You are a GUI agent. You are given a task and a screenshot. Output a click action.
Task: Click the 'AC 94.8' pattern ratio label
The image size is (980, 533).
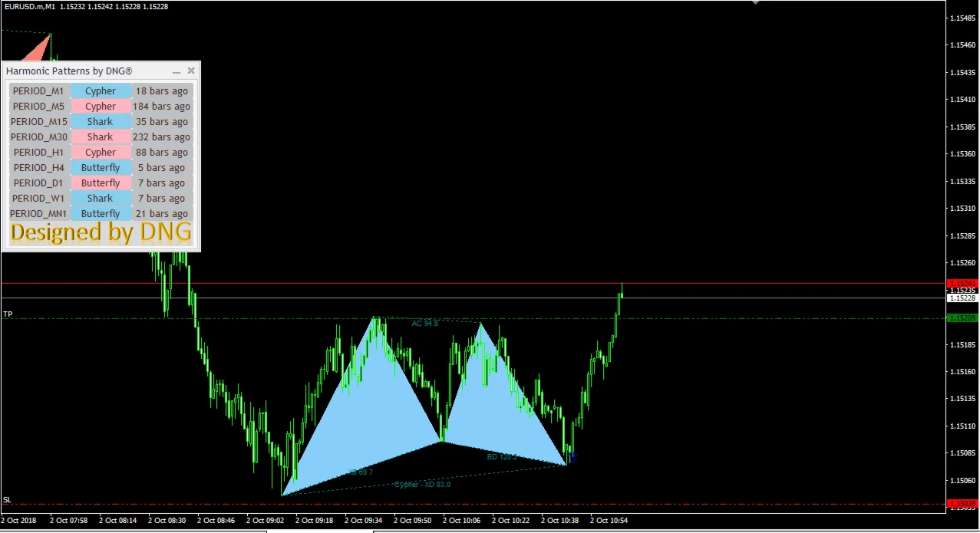pyautogui.click(x=425, y=324)
